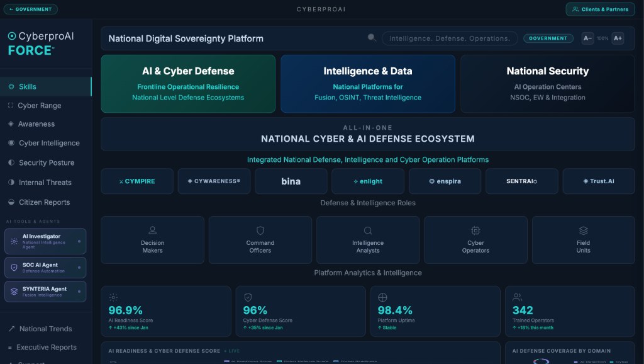Open the enspira platform
This screenshot has height=364, width=644.
(445, 181)
